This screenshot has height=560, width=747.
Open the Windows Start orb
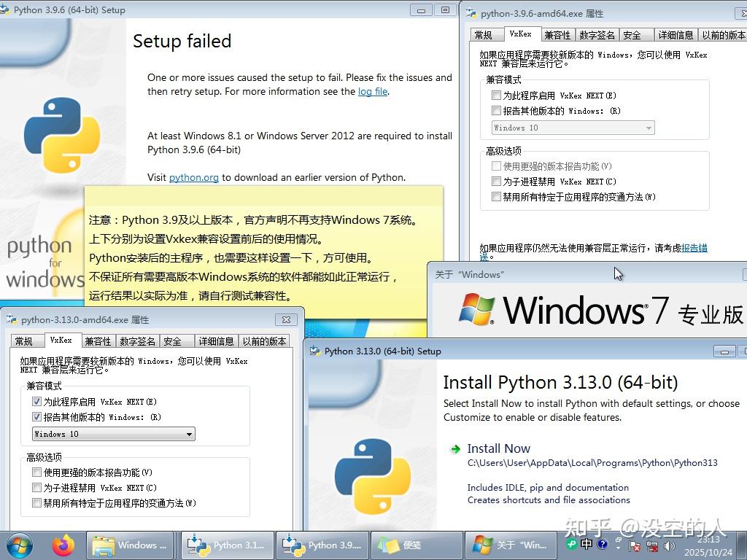tap(19, 545)
